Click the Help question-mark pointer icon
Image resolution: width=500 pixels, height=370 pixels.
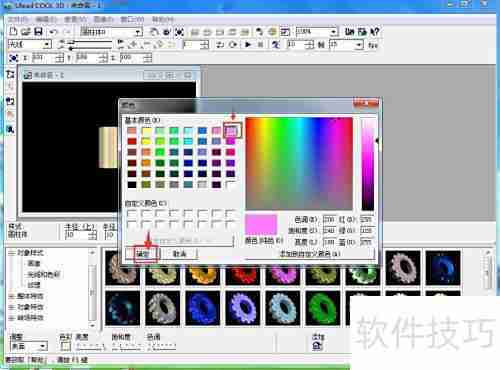click(375, 32)
